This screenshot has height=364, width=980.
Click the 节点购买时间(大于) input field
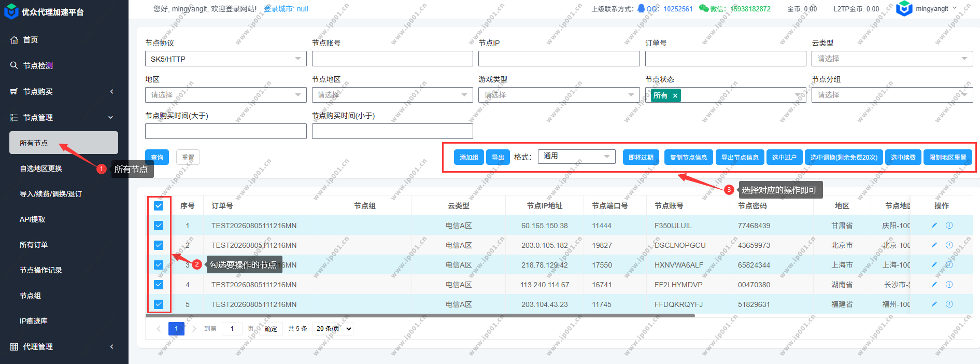[x=226, y=131]
